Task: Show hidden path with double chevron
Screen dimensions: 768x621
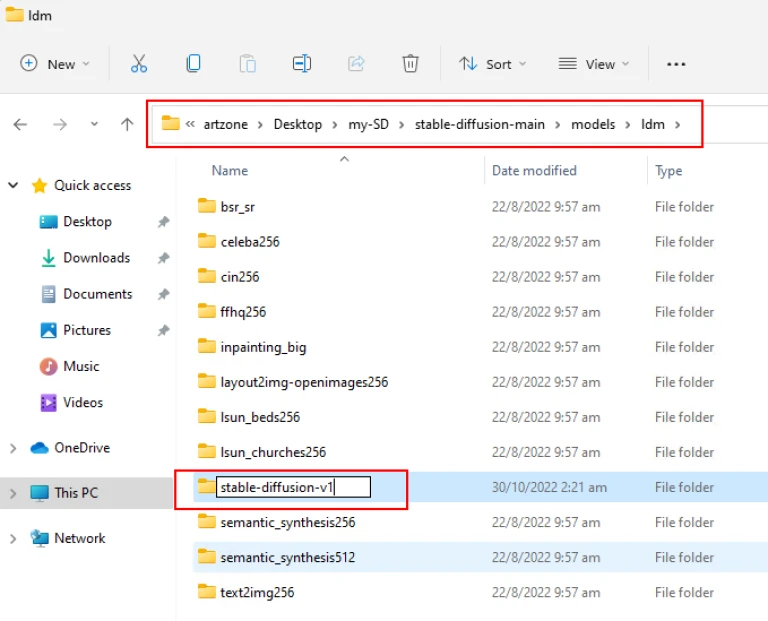Action: (x=190, y=124)
